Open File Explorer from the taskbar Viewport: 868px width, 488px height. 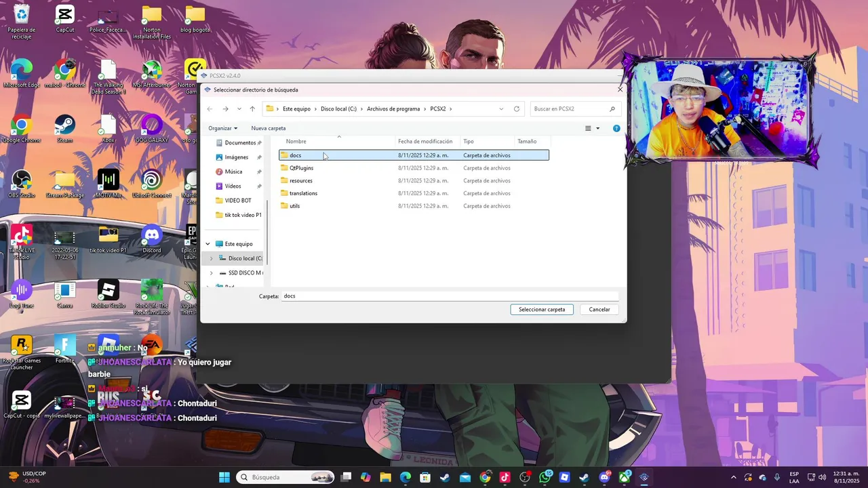385,477
